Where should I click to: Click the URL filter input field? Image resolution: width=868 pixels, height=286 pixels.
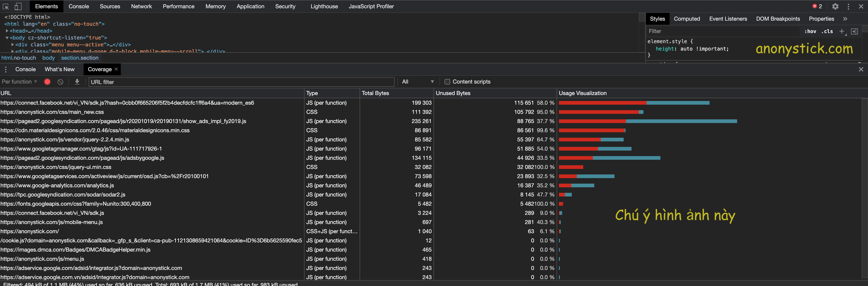(x=241, y=82)
